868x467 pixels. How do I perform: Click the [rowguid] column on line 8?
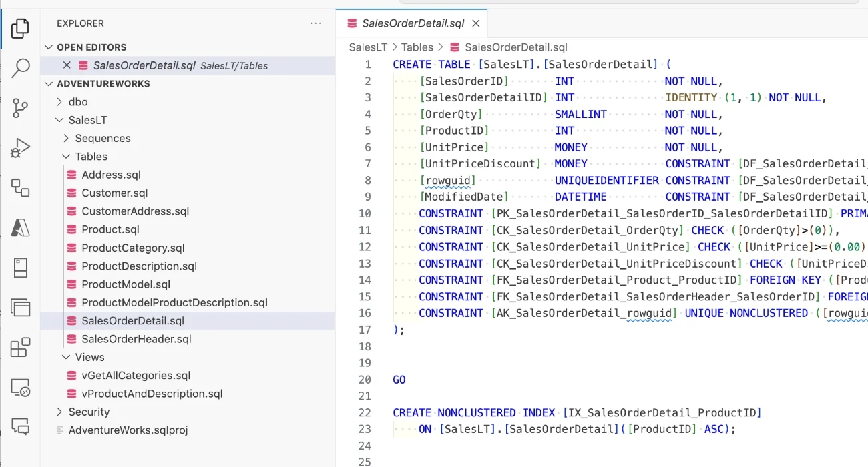pos(447,181)
